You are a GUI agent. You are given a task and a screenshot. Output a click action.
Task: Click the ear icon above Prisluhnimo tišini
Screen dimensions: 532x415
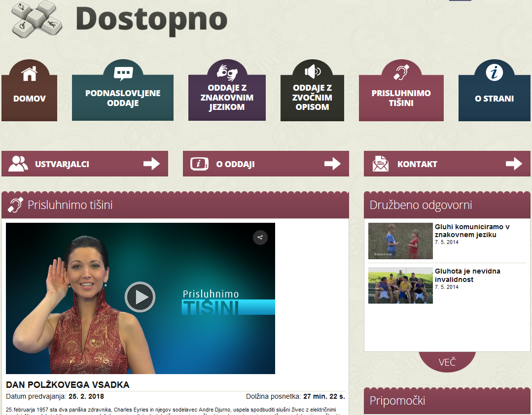click(x=401, y=72)
